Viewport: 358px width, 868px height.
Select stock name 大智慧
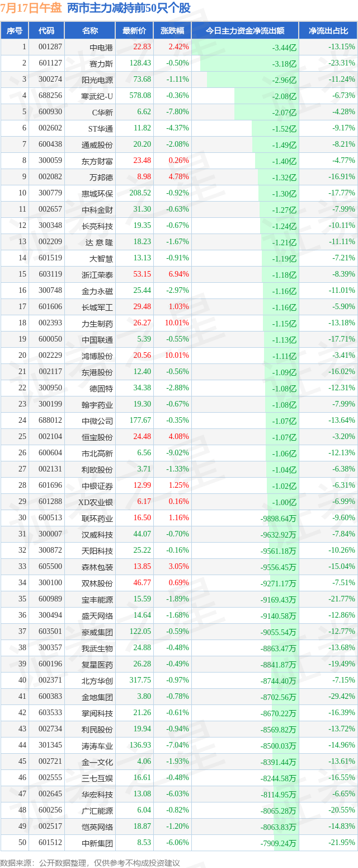[101, 258]
